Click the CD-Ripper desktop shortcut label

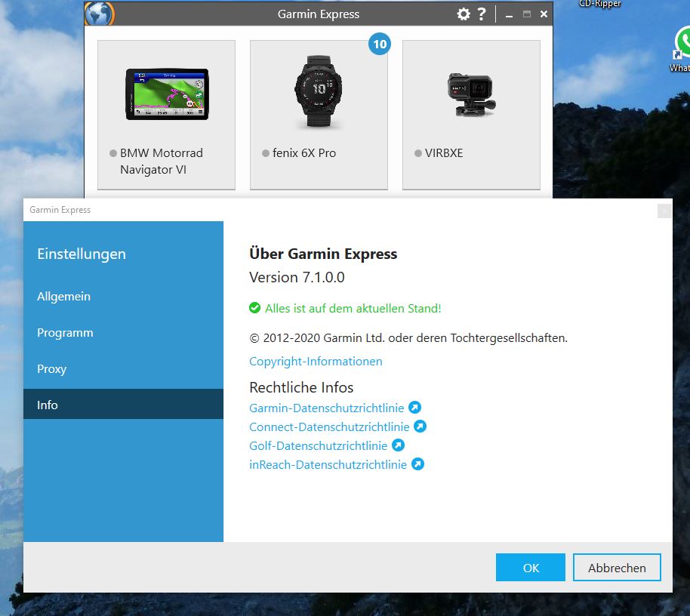click(x=600, y=4)
